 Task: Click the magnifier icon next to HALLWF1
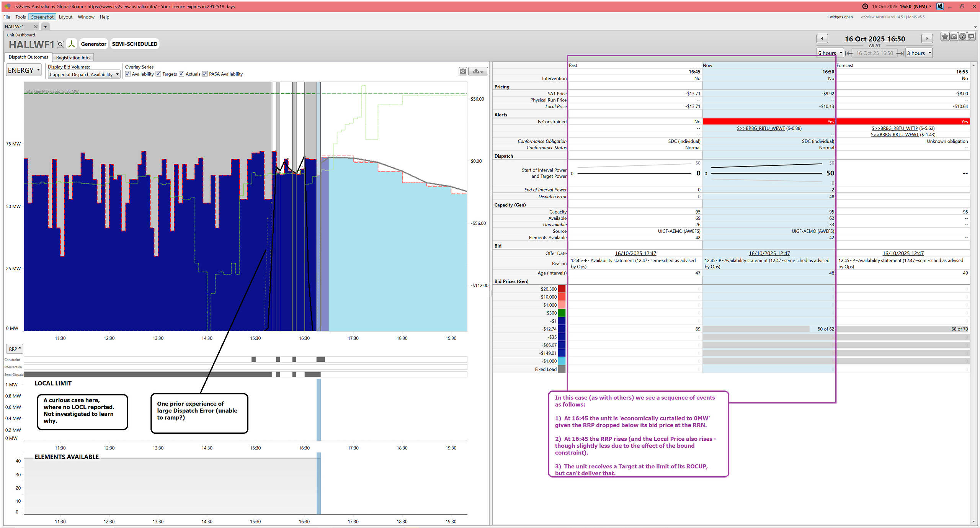click(60, 44)
